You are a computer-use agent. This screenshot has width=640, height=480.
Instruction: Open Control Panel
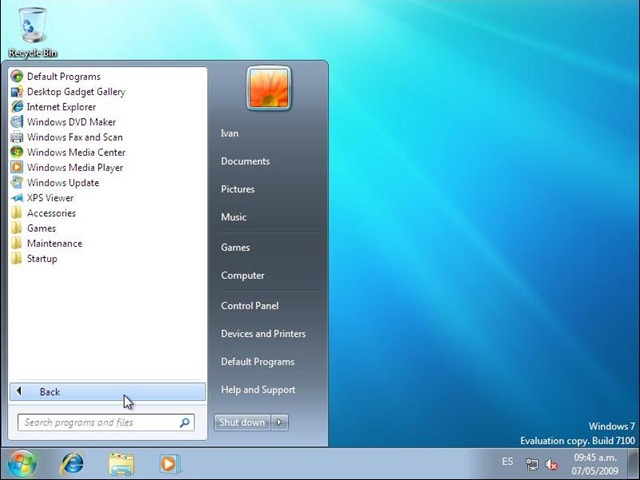point(250,306)
